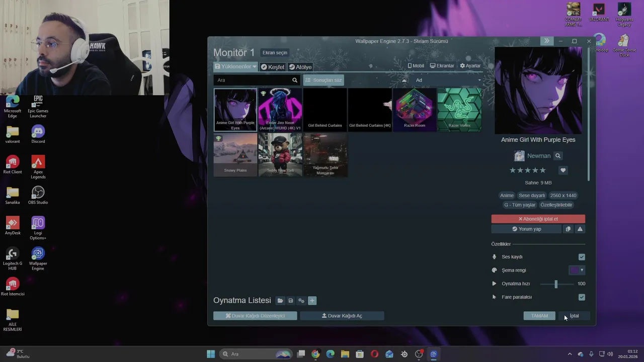Image resolution: width=644 pixels, height=362 pixels.
Task: Open Logitech G HUB shortcut
Action: pyautogui.click(x=13, y=259)
